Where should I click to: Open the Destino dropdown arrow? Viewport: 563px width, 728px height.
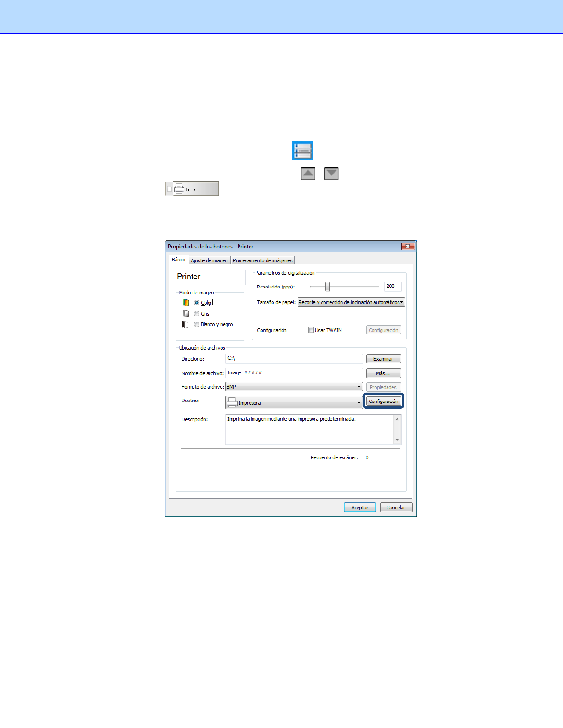click(359, 403)
